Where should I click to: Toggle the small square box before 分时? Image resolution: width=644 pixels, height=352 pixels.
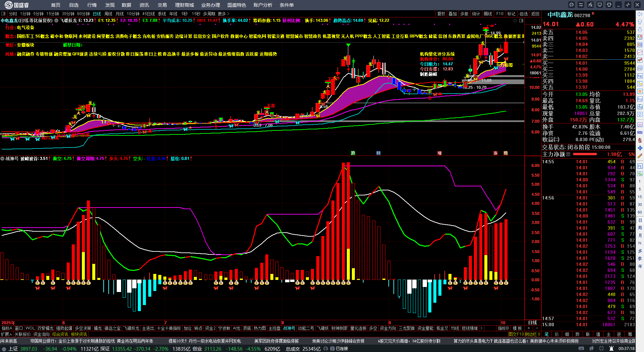(3, 14)
